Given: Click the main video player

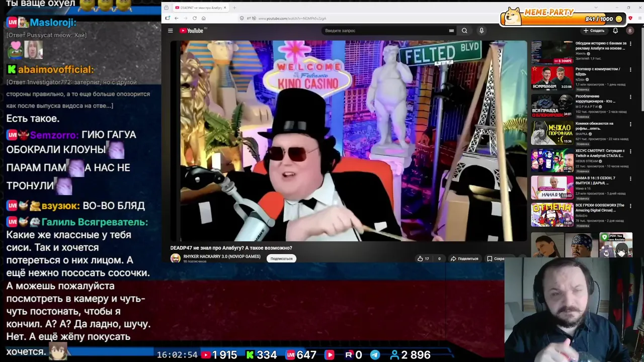Looking at the screenshot, I should (x=348, y=141).
